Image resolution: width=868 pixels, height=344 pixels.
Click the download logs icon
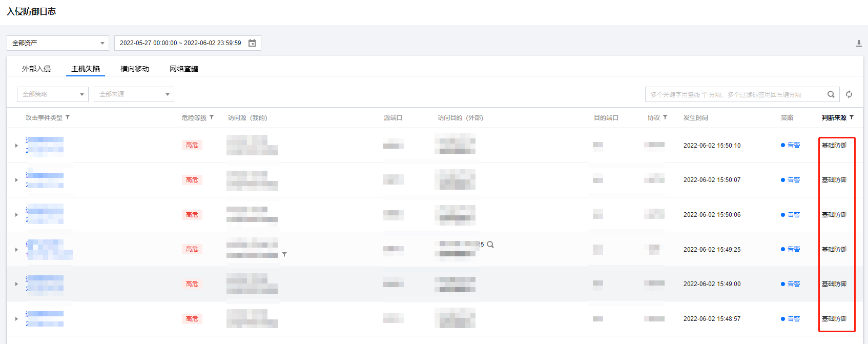pyautogui.click(x=859, y=44)
